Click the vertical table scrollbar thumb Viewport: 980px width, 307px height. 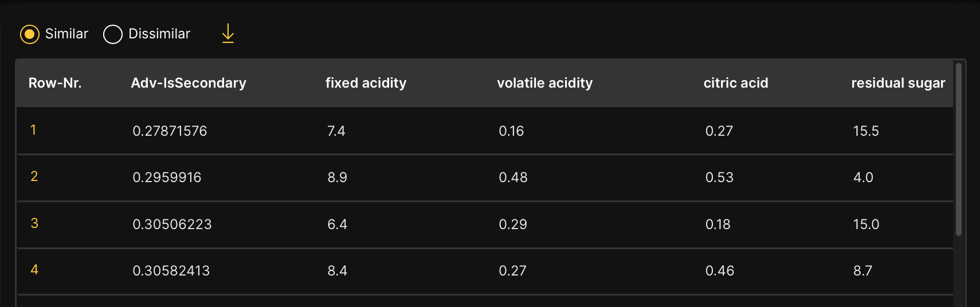[x=958, y=149]
